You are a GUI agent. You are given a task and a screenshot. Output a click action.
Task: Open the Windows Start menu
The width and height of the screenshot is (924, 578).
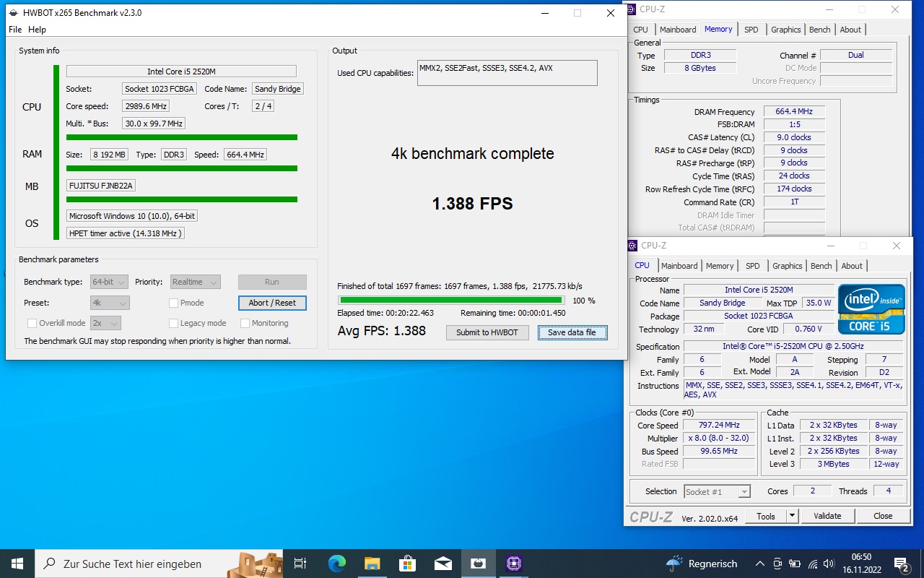tap(17, 564)
